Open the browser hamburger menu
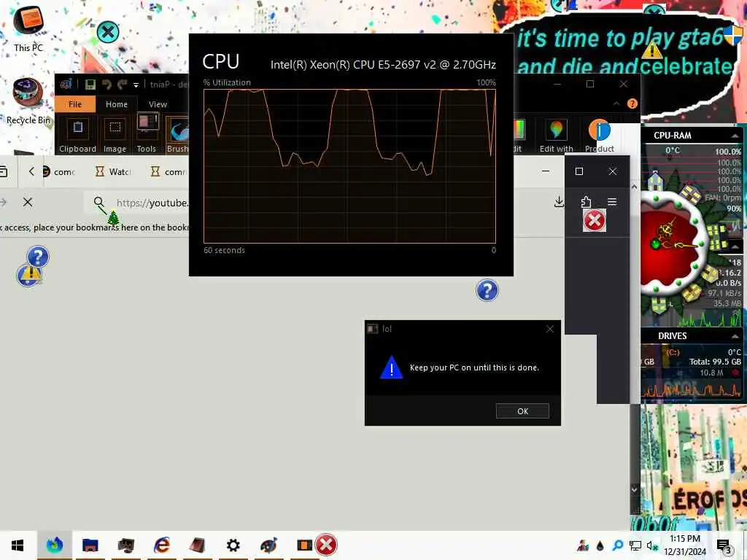 tap(612, 202)
